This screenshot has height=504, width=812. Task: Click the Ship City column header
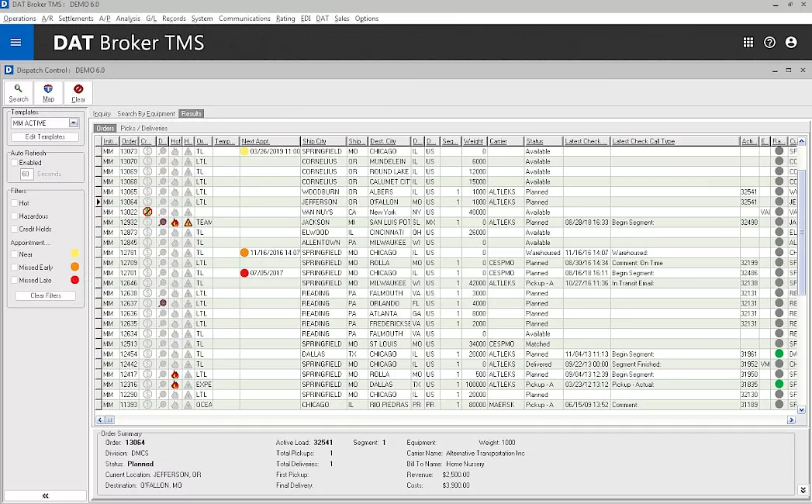[x=323, y=141]
